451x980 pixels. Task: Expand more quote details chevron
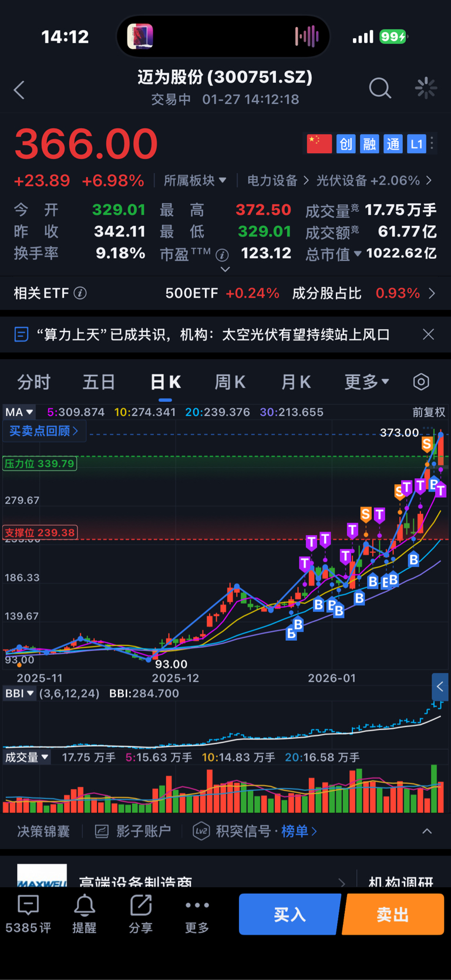click(225, 269)
